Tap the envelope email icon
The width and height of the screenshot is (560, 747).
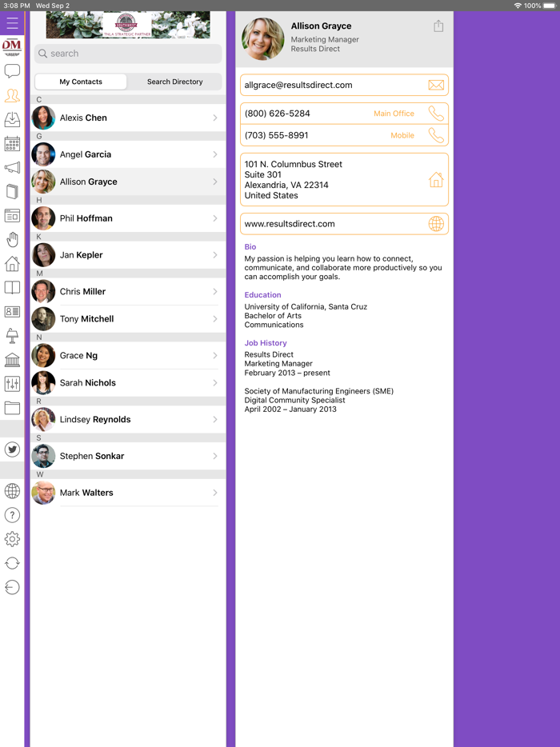coord(436,86)
